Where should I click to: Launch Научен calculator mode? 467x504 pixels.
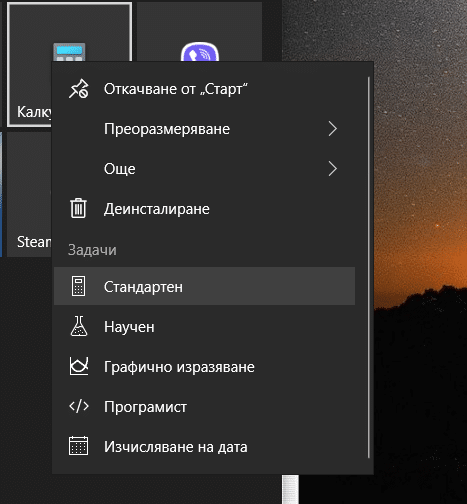(204, 326)
